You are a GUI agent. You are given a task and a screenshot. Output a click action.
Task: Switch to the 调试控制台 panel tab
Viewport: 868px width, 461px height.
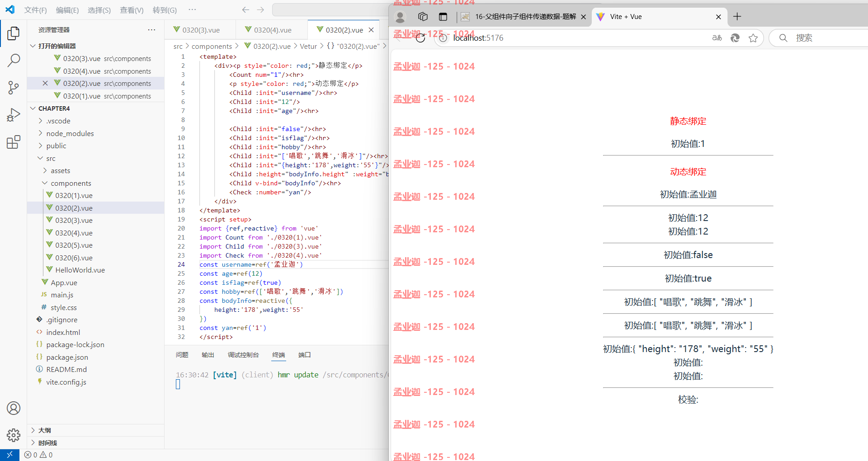(x=243, y=355)
